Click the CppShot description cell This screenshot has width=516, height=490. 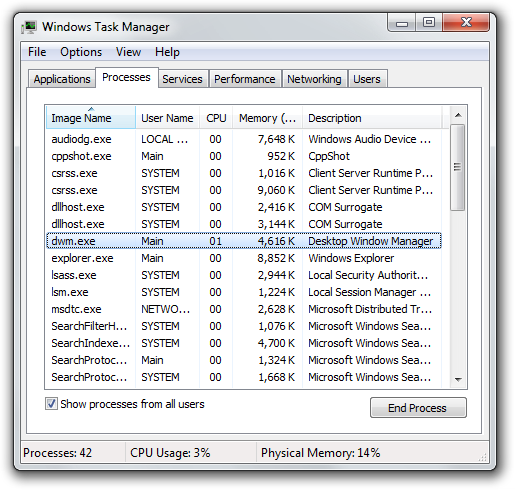(x=329, y=156)
